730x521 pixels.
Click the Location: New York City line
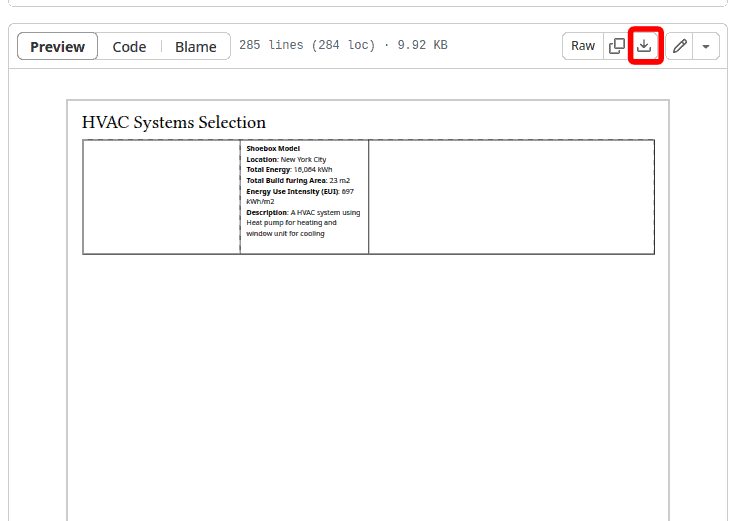286,159
